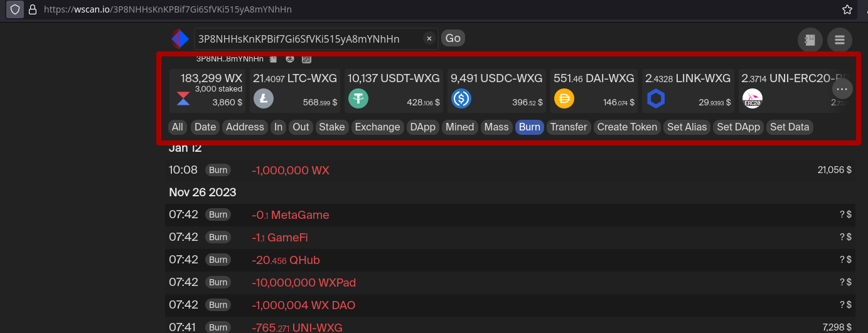
Task: Filter by Exchange transactions
Action: [x=378, y=127]
